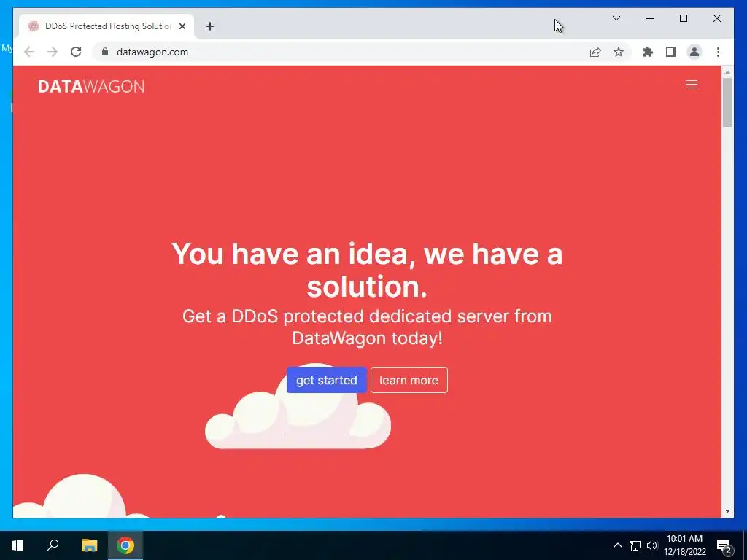Click the learn more button
Screen dimensions: 747x560
409,380
